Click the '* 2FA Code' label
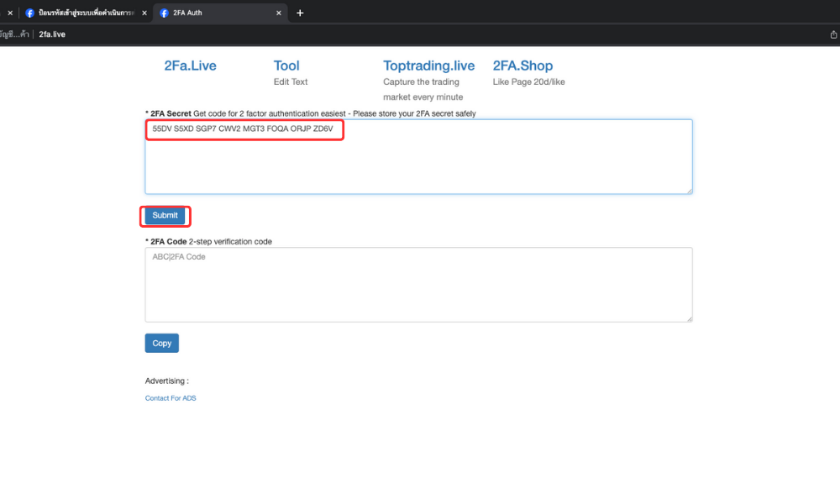840x504 pixels. click(x=166, y=242)
